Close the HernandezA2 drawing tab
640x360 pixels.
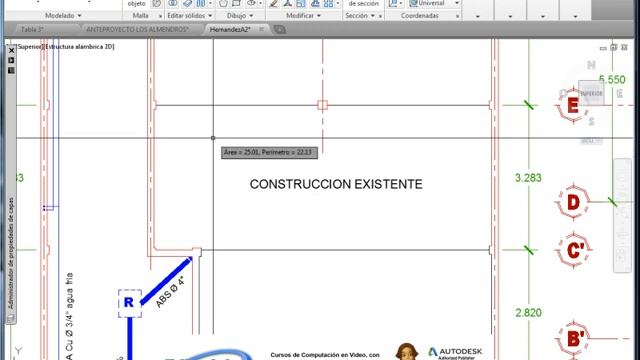262,29
